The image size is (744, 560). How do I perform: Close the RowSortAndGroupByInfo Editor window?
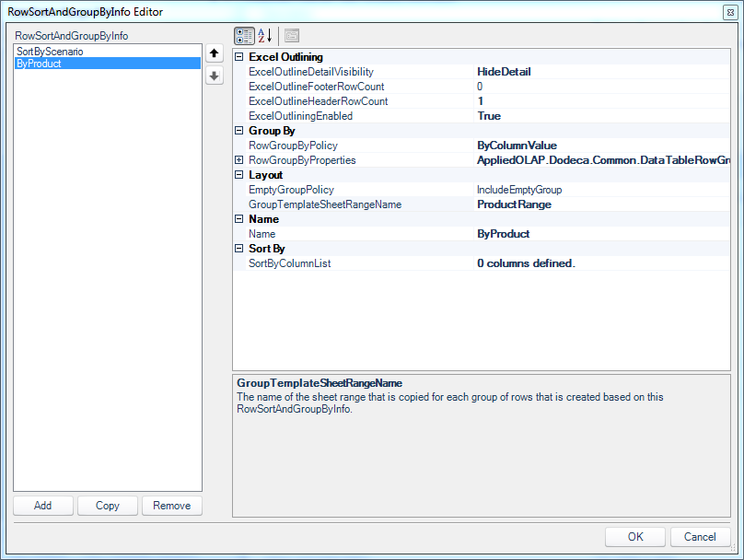pyautogui.click(x=730, y=12)
